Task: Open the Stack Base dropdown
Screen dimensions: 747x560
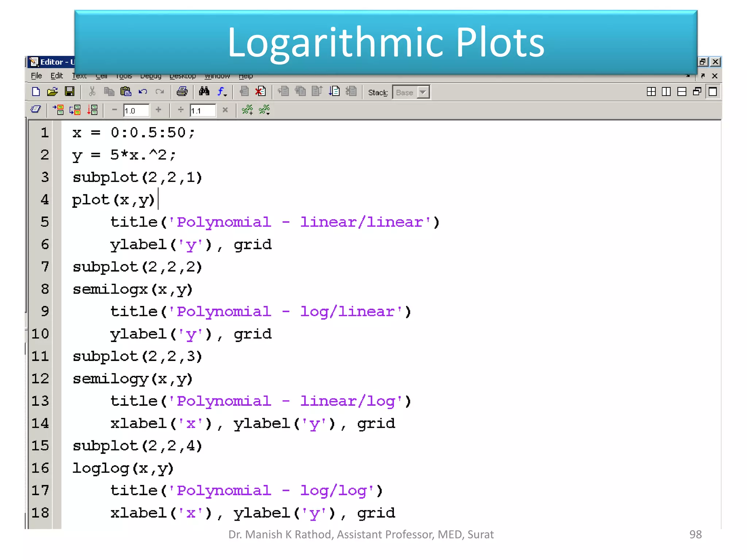Action: click(x=411, y=93)
